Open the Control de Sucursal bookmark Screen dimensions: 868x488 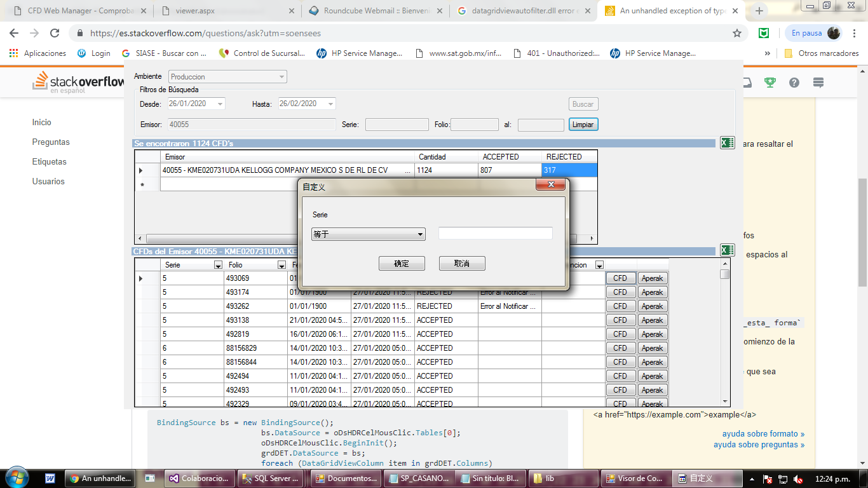[x=262, y=53]
